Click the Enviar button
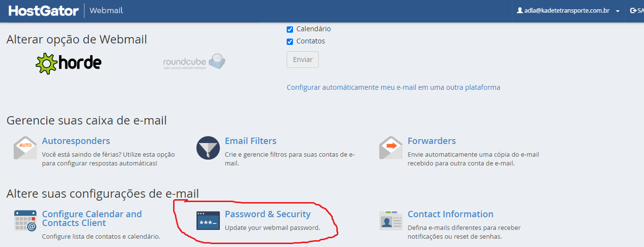644x247 pixels. coord(303,60)
